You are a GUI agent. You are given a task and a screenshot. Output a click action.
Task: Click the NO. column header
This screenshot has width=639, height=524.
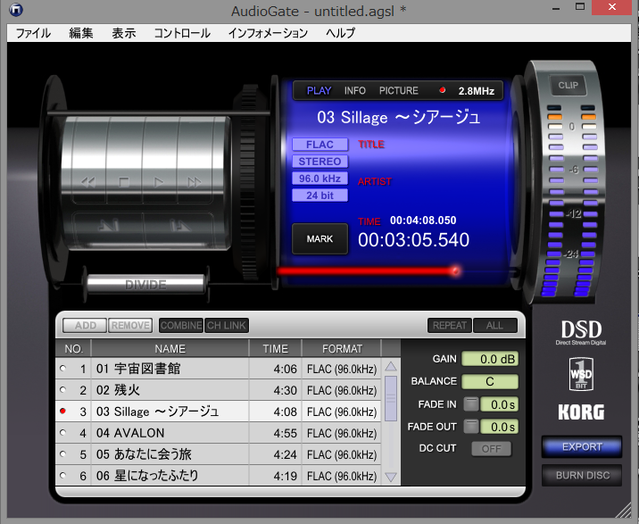73,349
